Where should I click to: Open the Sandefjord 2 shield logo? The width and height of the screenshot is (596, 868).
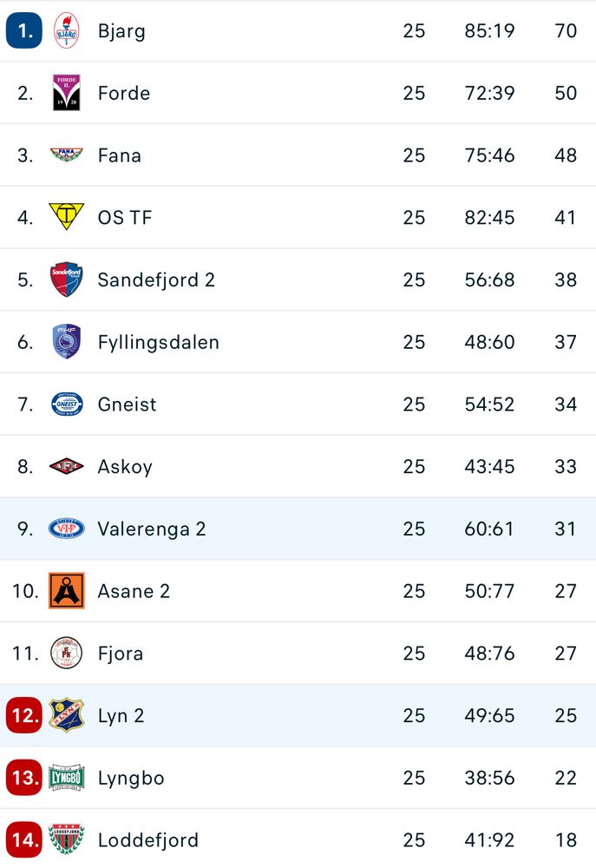(x=67, y=279)
